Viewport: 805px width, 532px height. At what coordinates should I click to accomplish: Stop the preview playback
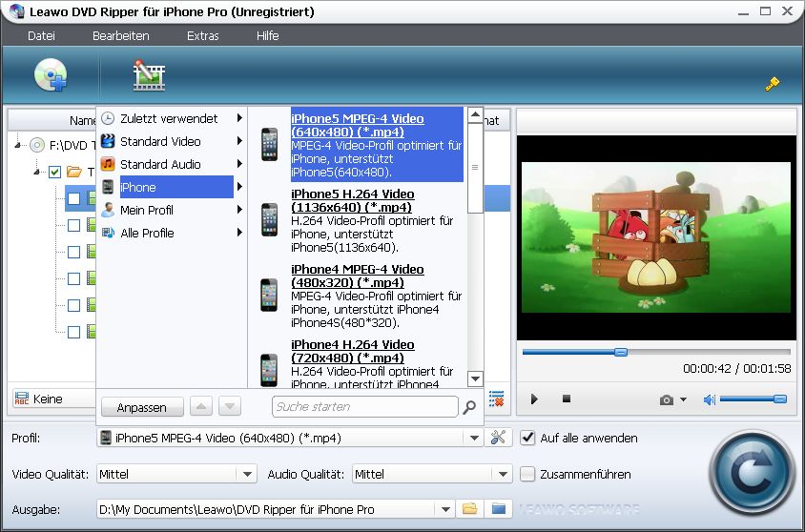point(567,399)
